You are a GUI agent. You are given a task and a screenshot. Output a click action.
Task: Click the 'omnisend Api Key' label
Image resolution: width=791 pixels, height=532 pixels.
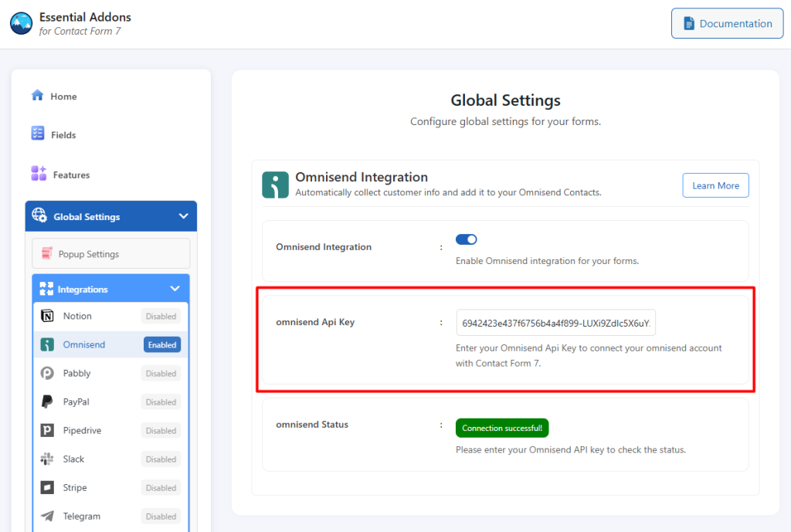[x=315, y=322]
